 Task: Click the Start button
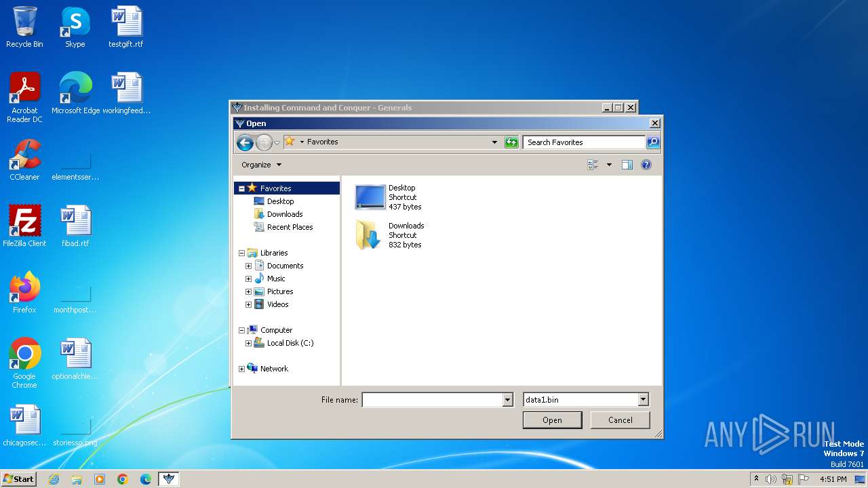tap(18, 479)
